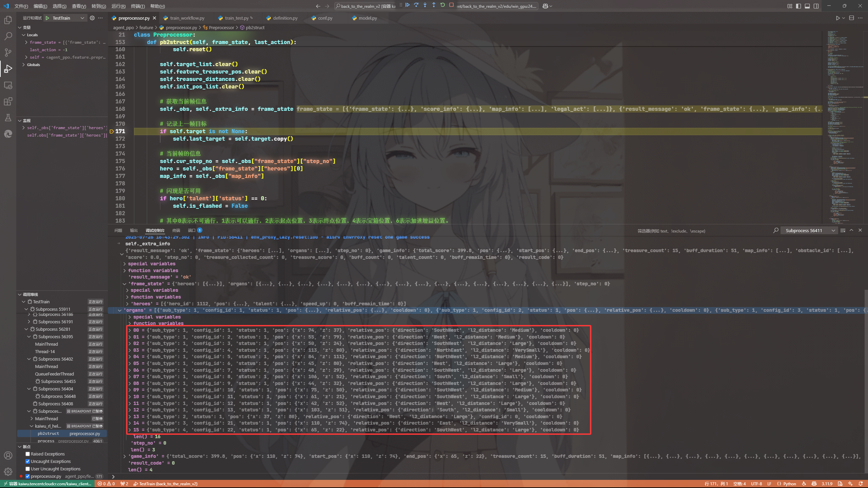868x488 pixels.
Task: Open the Run and Debug view
Action: point(8,68)
